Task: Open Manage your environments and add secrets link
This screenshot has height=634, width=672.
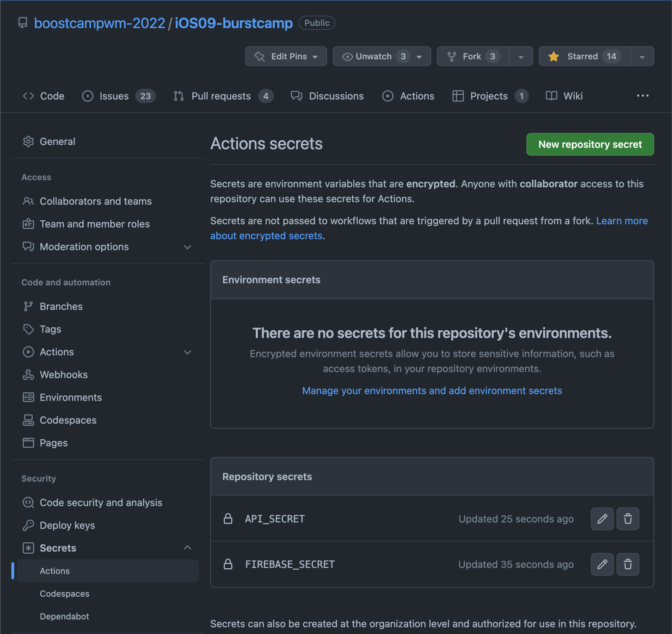Action: (x=432, y=391)
